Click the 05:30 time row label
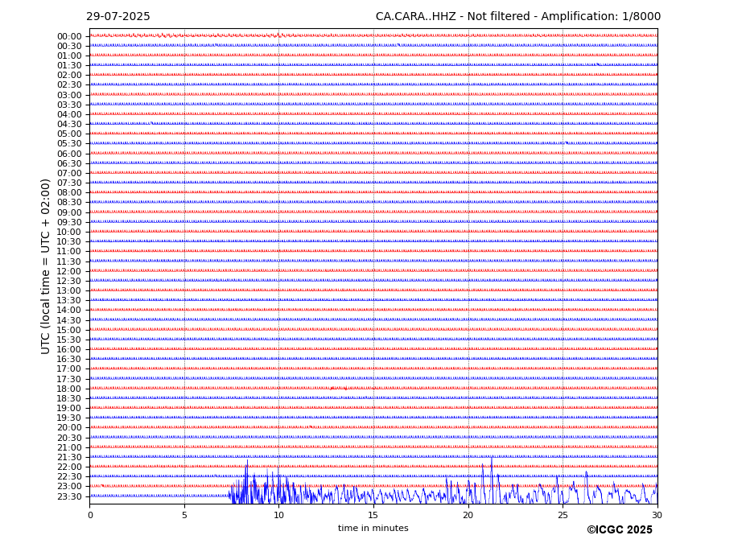Viewport: 746px width, 560px height. click(69, 143)
